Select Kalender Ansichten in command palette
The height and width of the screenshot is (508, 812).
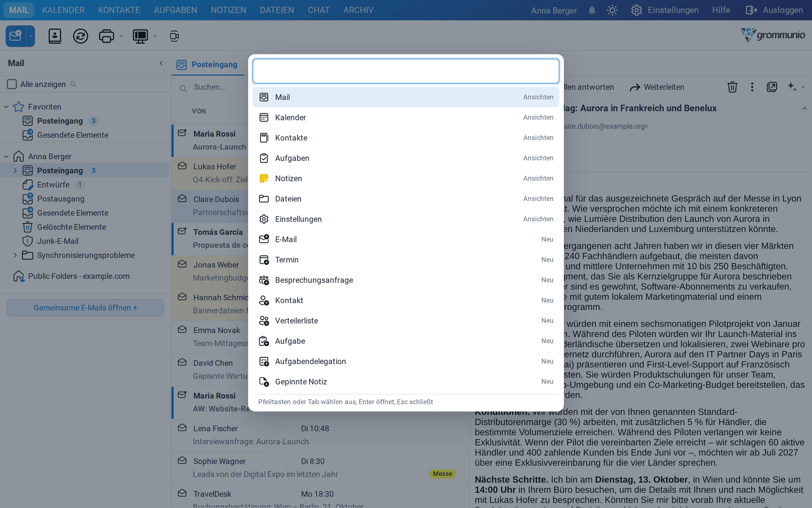click(x=406, y=117)
